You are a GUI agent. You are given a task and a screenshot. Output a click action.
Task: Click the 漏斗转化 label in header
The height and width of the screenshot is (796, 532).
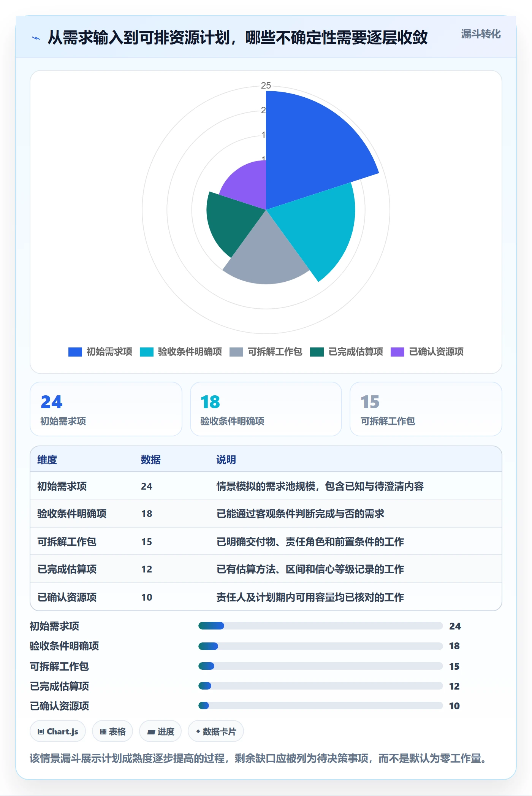(481, 34)
